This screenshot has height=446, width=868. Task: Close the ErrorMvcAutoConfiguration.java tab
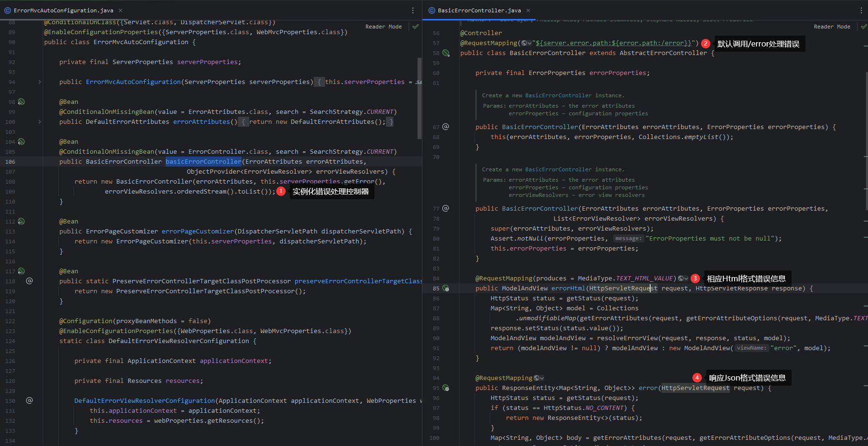(121, 10)
